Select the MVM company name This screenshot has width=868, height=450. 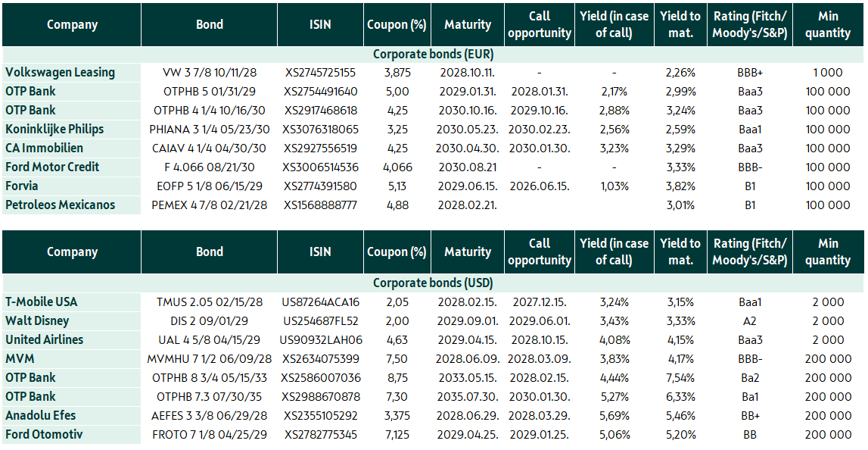click(20, 358)
